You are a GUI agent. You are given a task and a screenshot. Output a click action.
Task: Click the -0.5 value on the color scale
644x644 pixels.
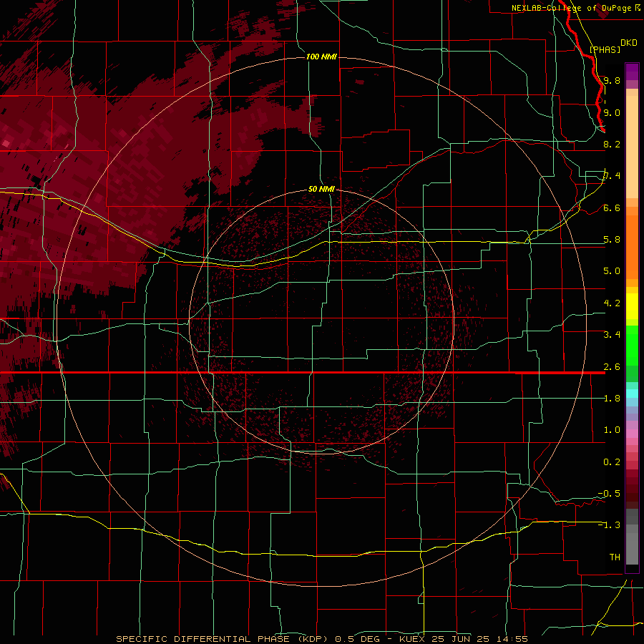coord(609,494)
